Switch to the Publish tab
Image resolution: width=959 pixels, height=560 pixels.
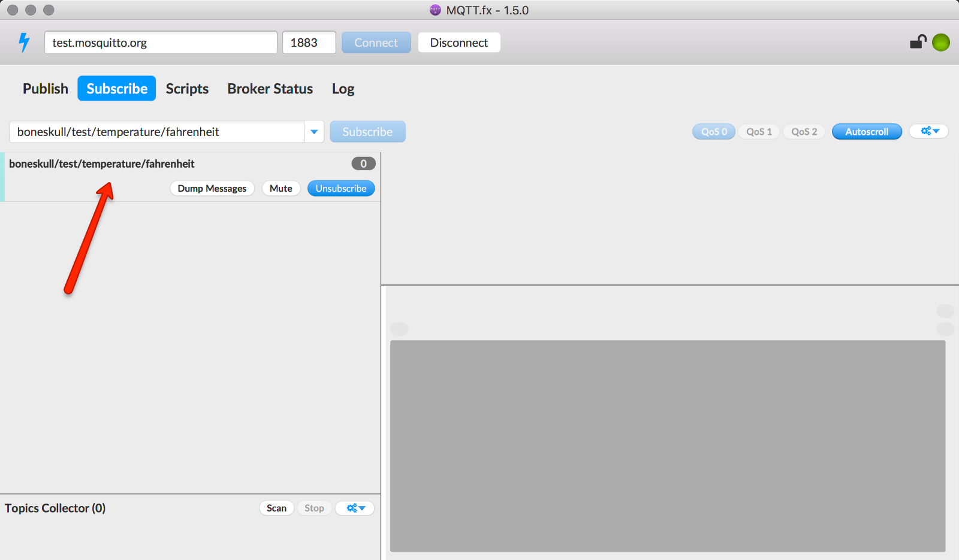[x=46, y=89]
